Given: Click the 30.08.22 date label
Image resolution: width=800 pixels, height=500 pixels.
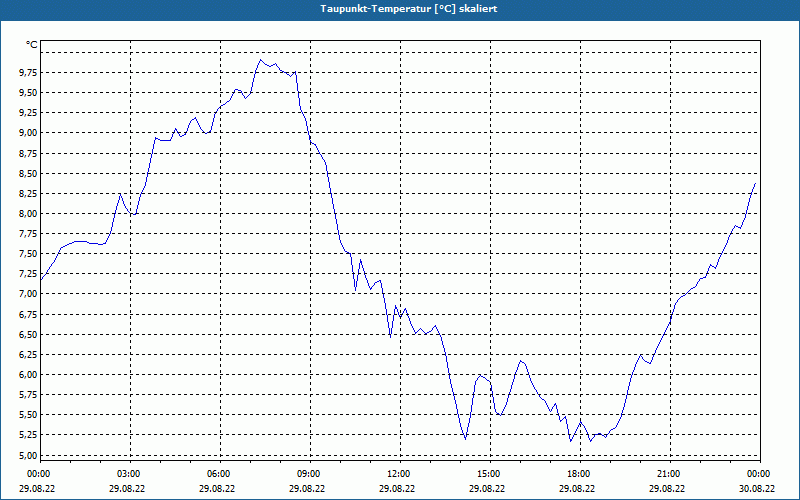Looking at the screenshot, I should click(x=757, y=488).
